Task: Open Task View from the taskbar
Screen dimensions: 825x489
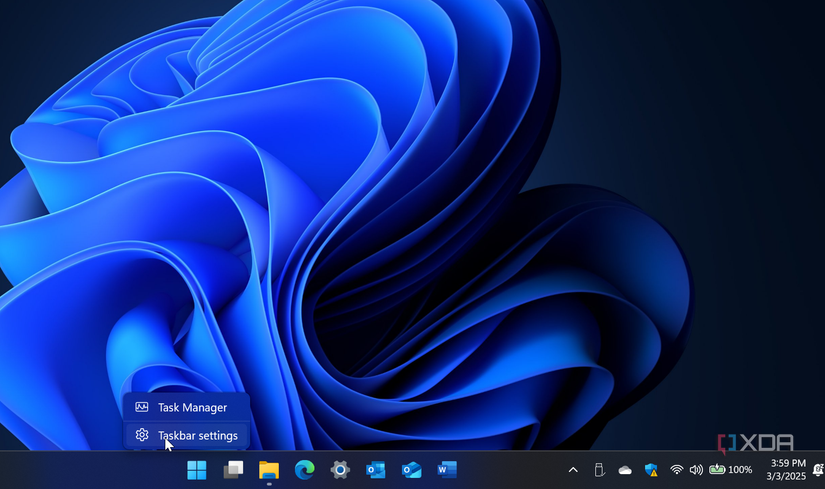Action: 233,470
